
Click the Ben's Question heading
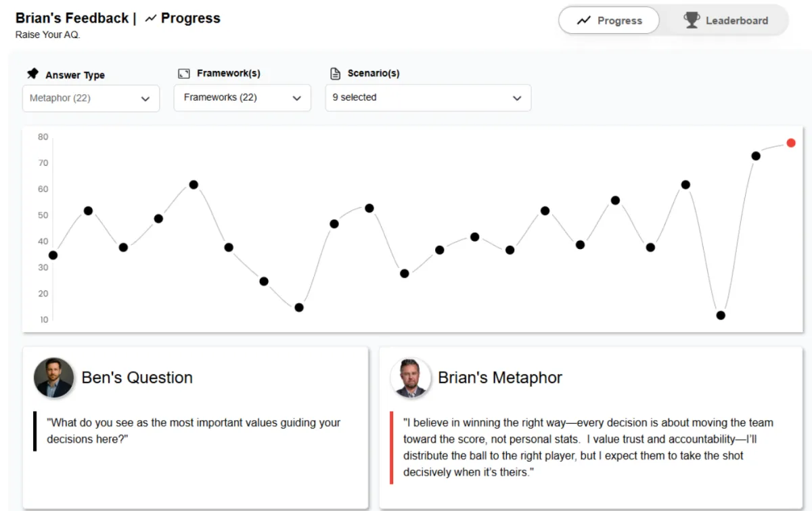pyautogui.click(x=137, y=378)
